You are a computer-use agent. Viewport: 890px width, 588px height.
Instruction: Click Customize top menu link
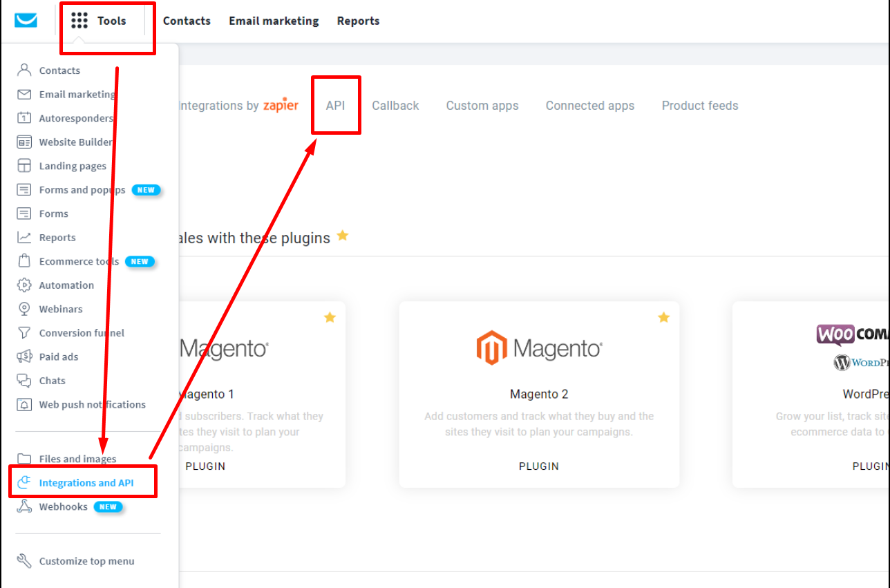point(86,561)
